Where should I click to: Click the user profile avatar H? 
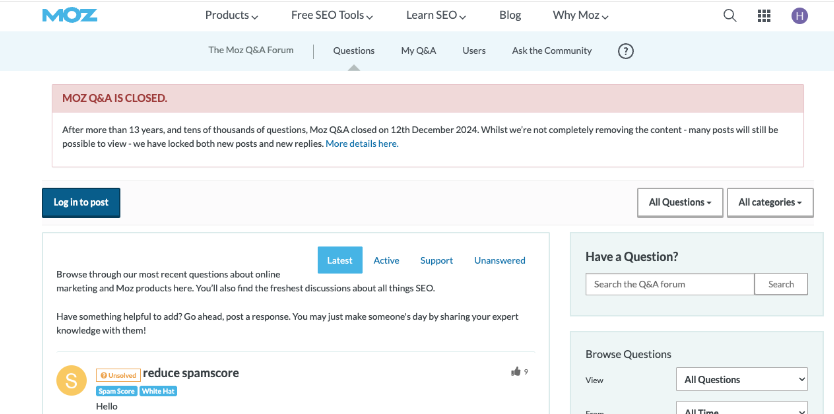coord(799,15)
